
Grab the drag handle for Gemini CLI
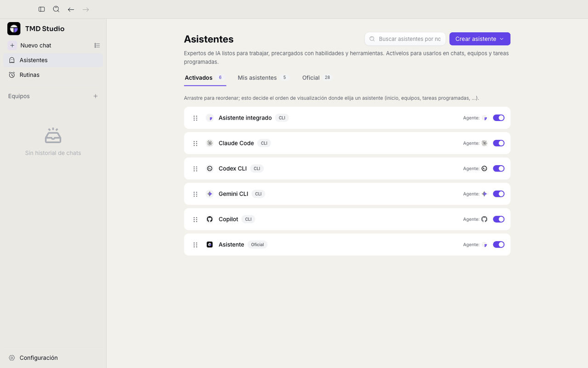coord(195,194)
